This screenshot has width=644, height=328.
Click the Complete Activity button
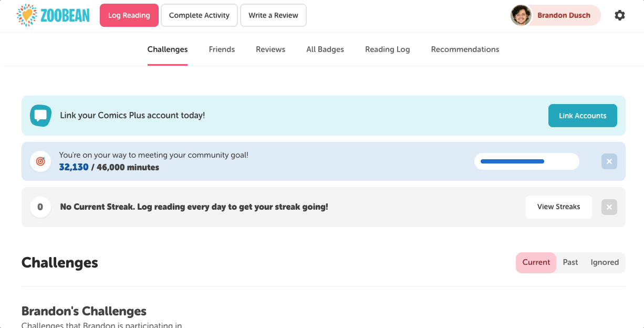click(x=199, y=15)
